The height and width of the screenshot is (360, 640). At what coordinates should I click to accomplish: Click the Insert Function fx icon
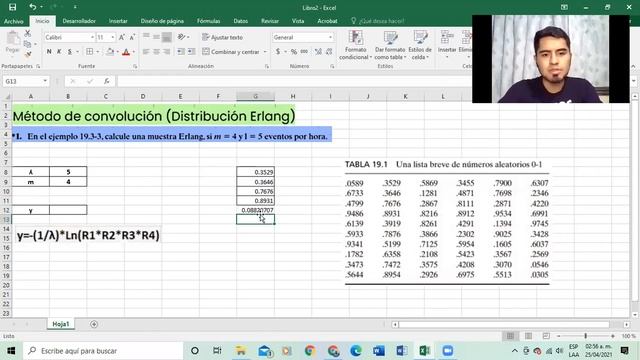coord(107,81)
